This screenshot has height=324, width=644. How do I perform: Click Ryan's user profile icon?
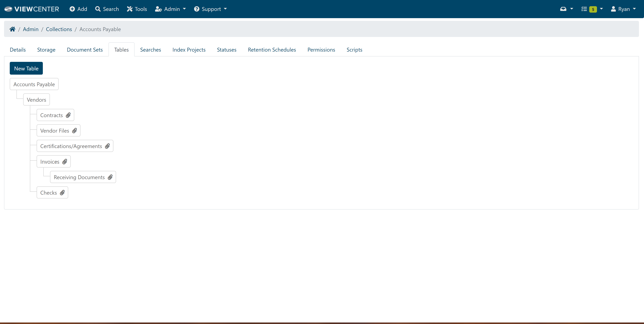(614, 9)
